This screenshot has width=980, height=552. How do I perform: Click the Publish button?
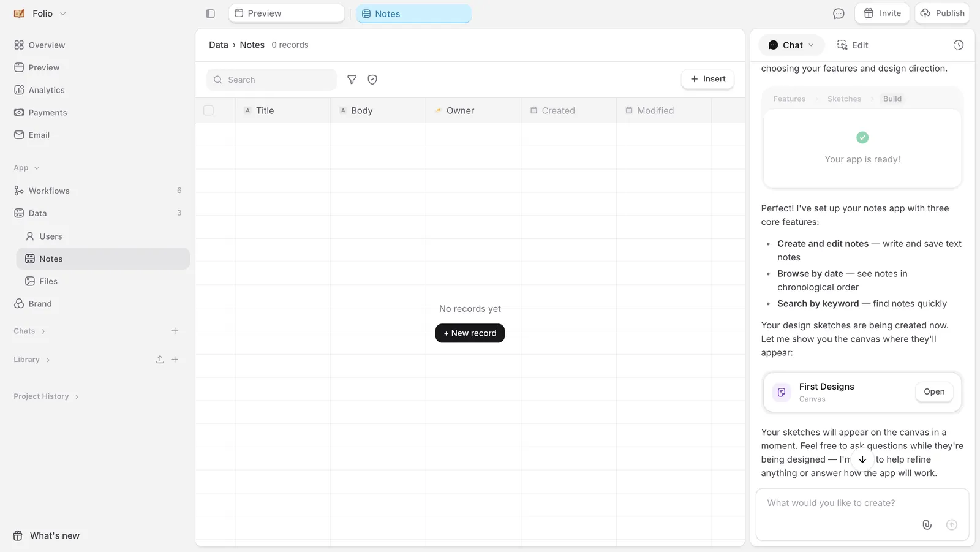tap(942, 13)
